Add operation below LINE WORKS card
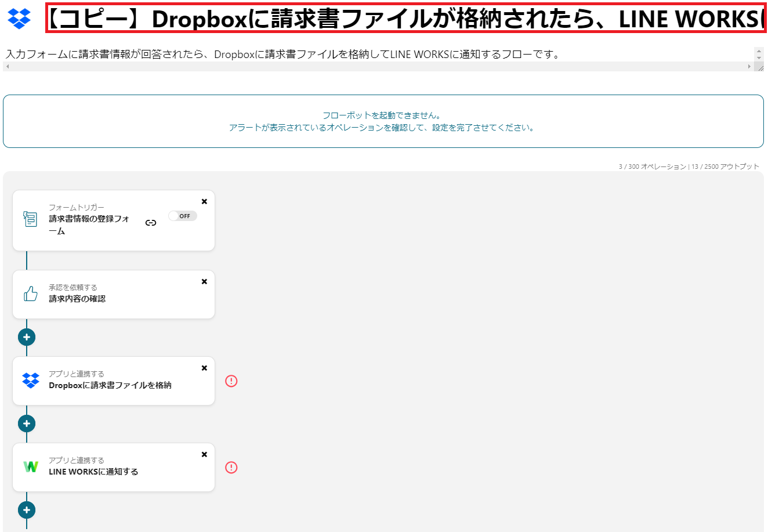This screenshot has height=532, width=768. 27,510
